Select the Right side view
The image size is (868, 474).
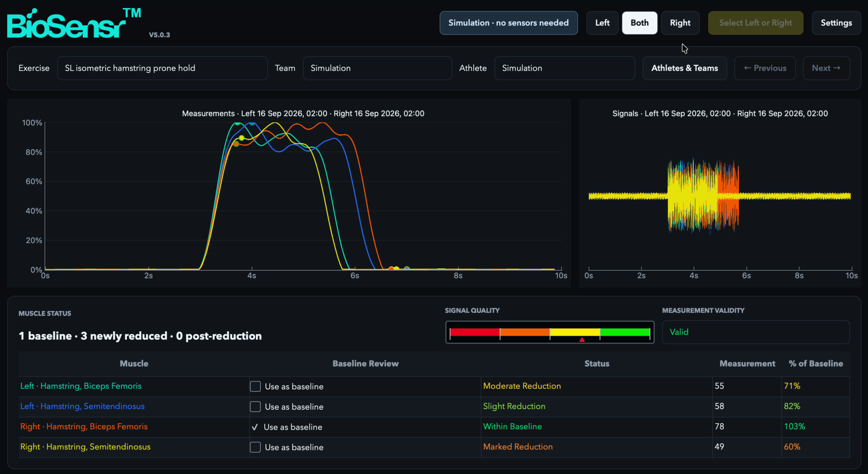680,23
